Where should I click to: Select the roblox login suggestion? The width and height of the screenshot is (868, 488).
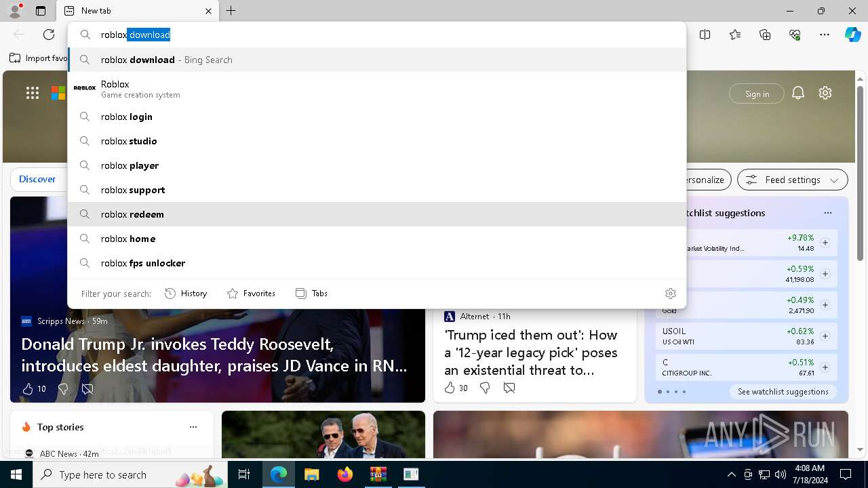tap(377, 117)
